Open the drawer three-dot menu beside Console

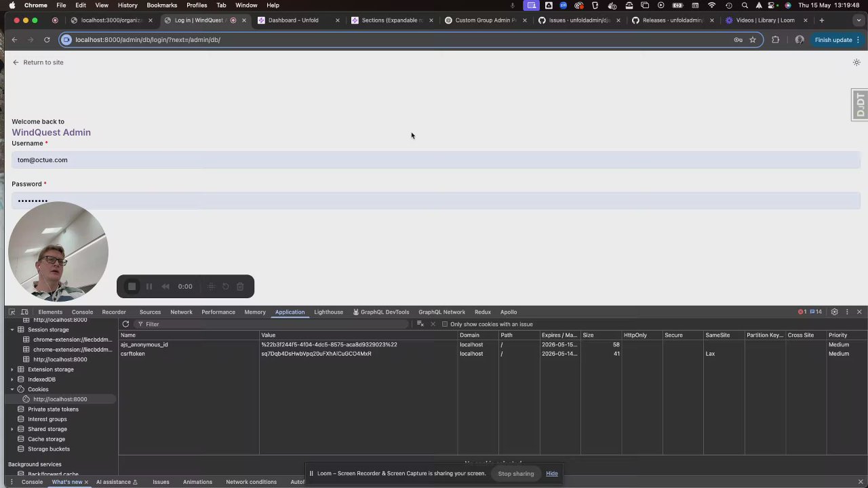(x=12, y=482)
